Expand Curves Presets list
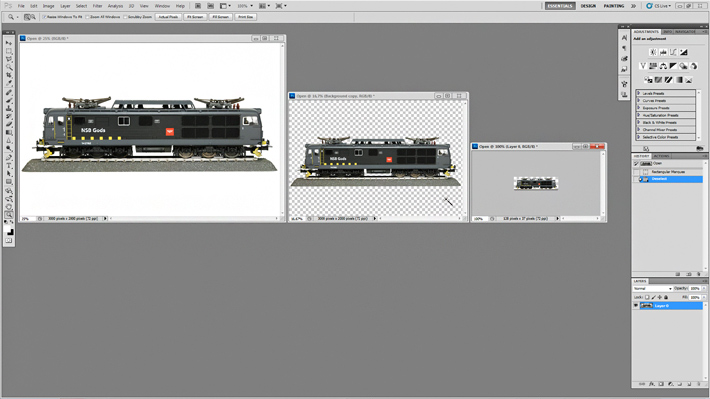710x399 pixels. tap(639, 101)
